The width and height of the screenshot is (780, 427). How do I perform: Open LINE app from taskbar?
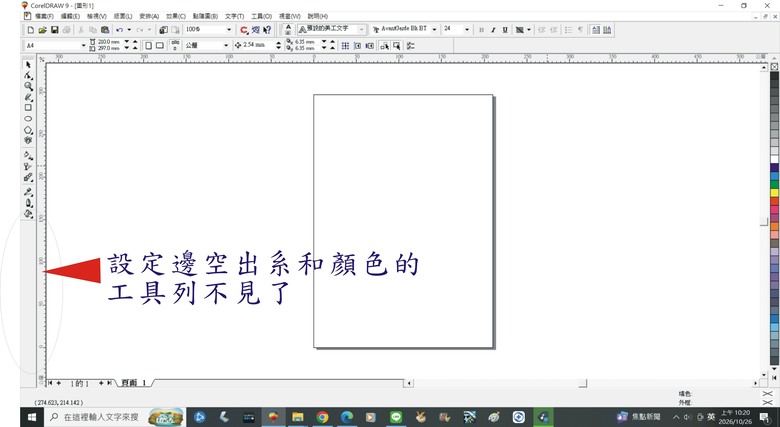(396, 417)
